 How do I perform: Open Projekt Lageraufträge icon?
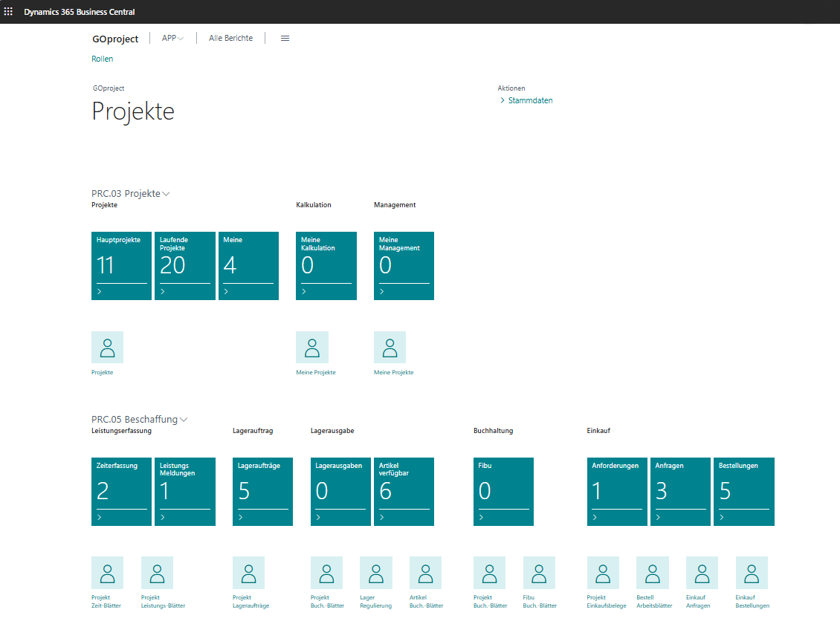(248, 573)
